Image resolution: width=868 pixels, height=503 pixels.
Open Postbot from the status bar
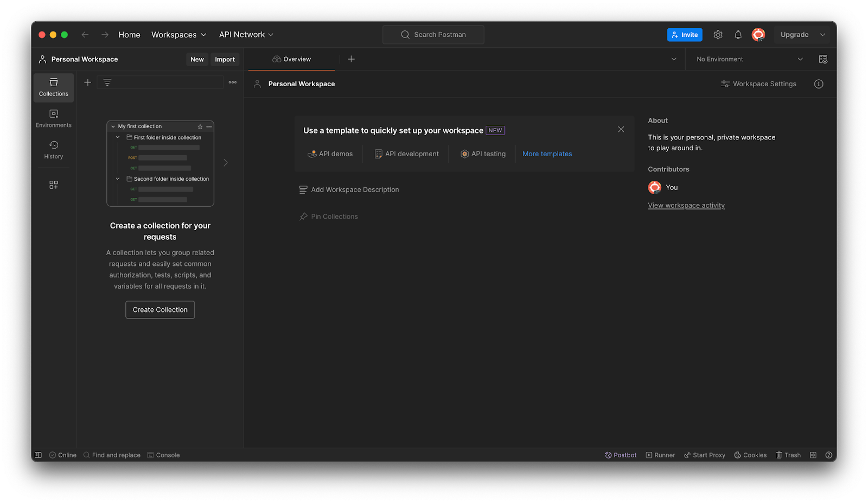pyautogui.click(x=621, y=455)
